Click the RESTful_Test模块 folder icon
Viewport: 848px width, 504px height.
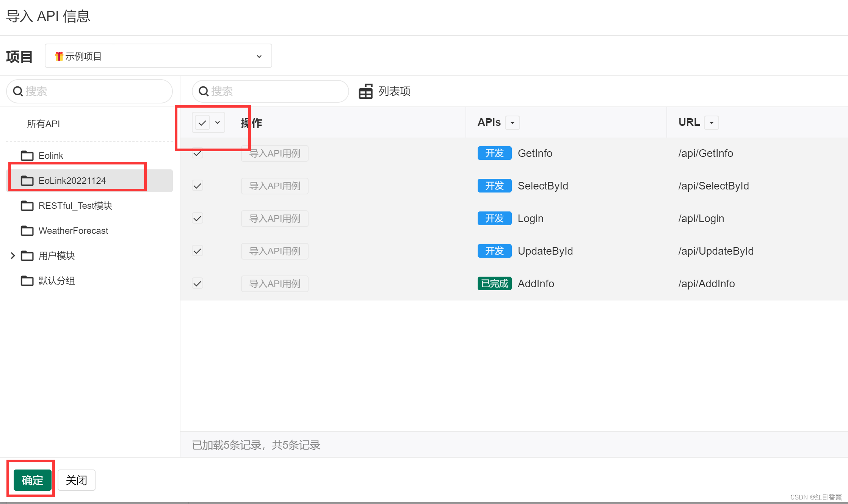pyautogui.click(x=27, y=206)
